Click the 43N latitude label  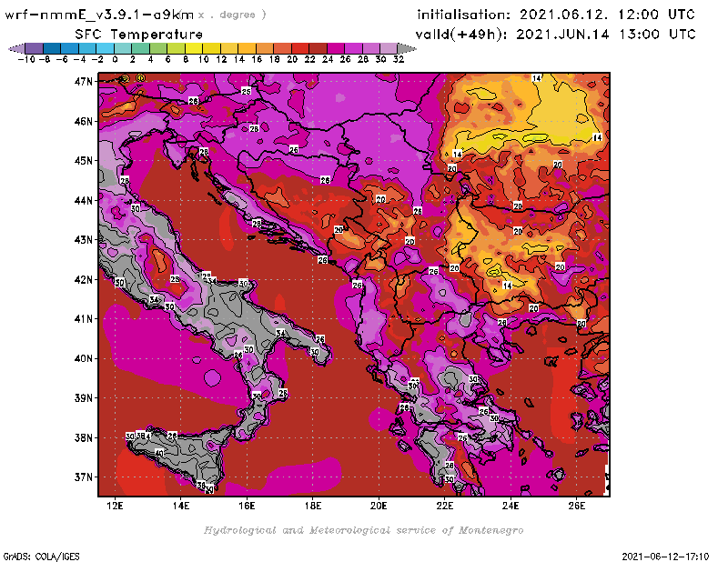click(x=84, y=240)
